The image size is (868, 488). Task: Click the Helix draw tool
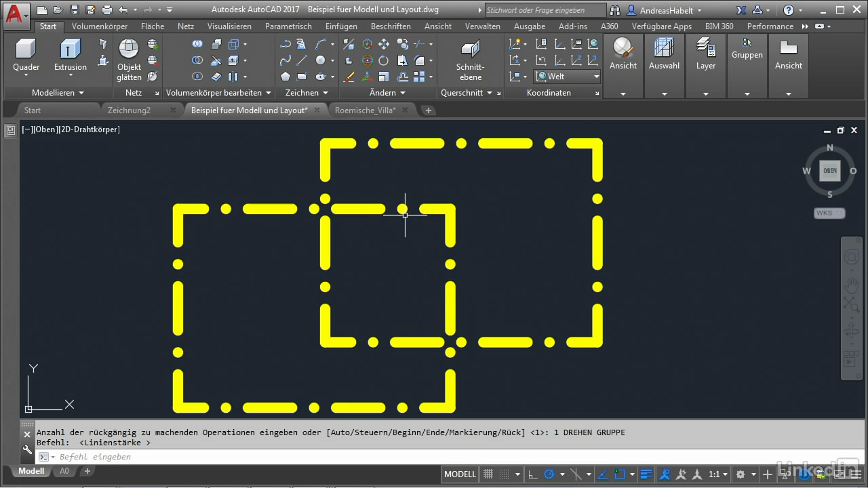[301, 44]
